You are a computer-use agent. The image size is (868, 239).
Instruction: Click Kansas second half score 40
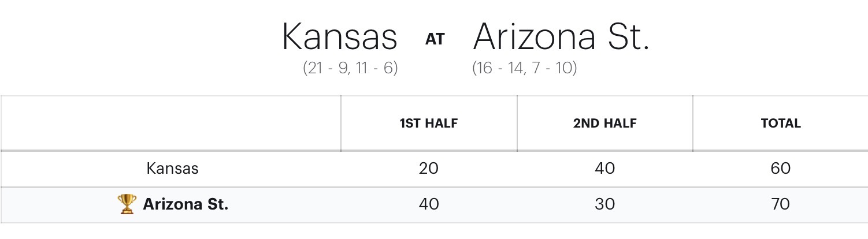pyautogui.click(x=604, y=169)
